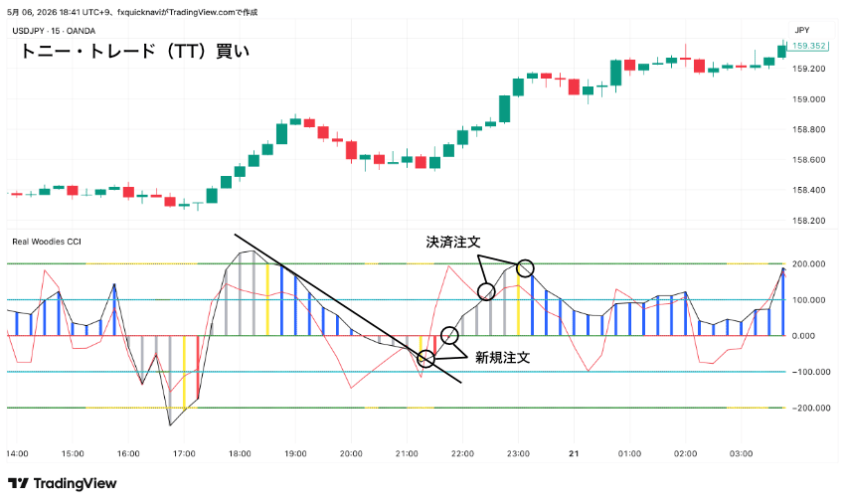The height and width of the screenshot is (504, 845).
Task: Click the 決済注文 annotation text
Action: pos(452,242)
